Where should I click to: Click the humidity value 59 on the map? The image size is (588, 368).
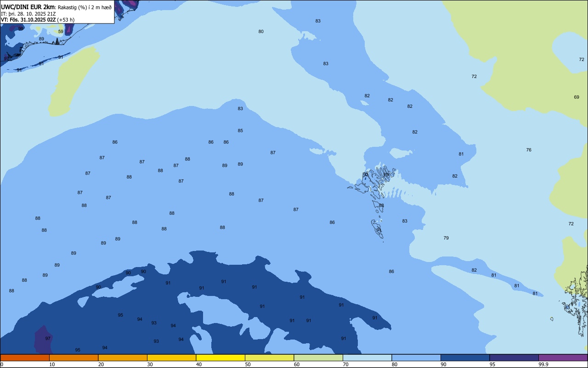coord(61,32)
